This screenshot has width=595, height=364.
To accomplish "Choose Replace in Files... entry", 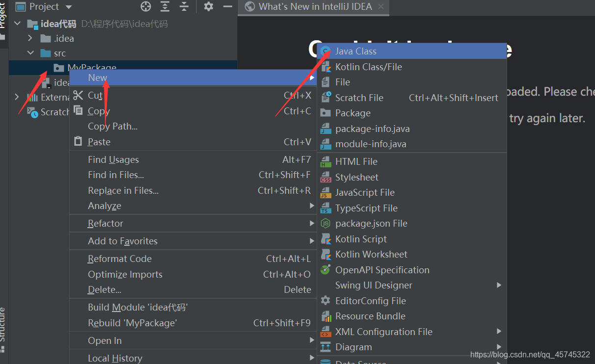I will point(193,190).
